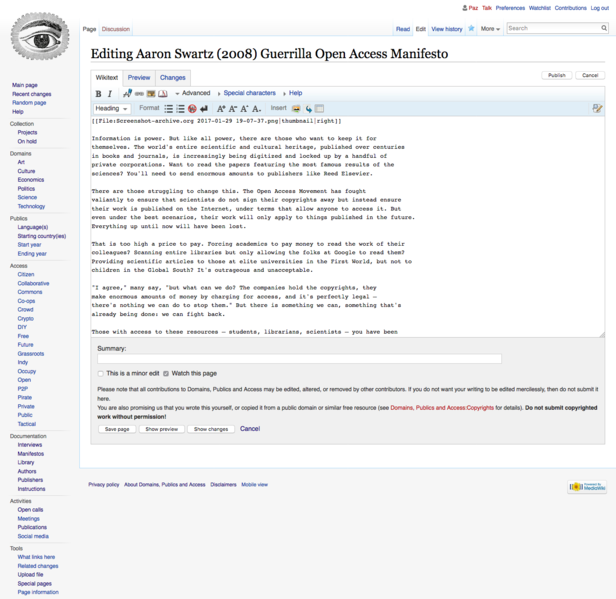Expand the Special characters section
Image resolution: width=616 pixels, height=599 pixels.
coord(247,93)
